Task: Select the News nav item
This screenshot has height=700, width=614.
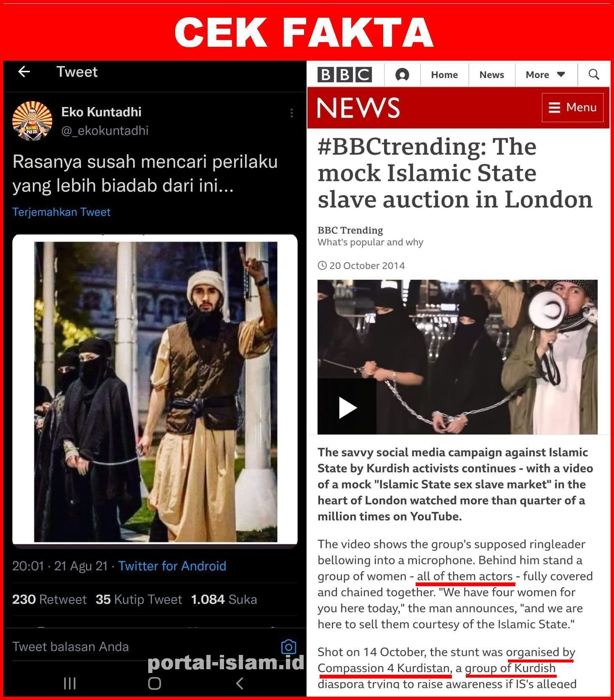Action: 491,75
